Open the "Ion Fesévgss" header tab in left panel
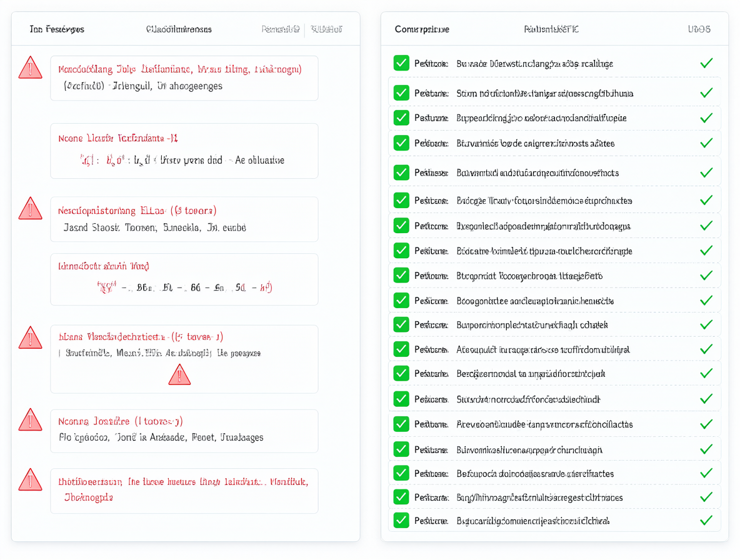Screen dimensions: 740x560 point(57,29)
